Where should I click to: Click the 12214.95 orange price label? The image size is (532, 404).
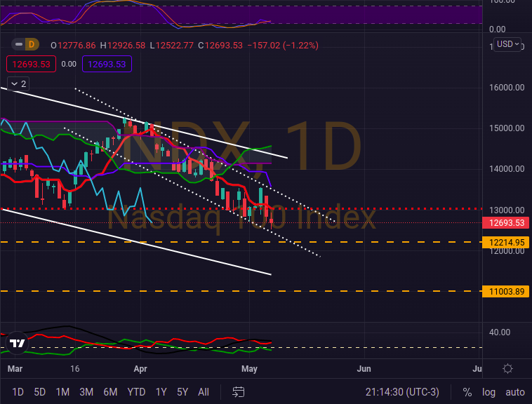click(506, 243)
